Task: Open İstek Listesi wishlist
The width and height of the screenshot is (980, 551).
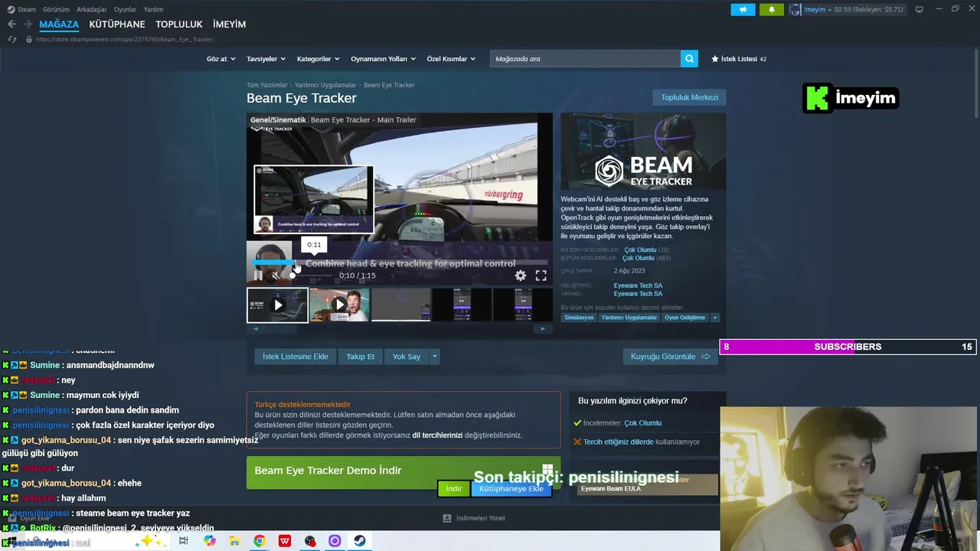Action: coord(739,59)
